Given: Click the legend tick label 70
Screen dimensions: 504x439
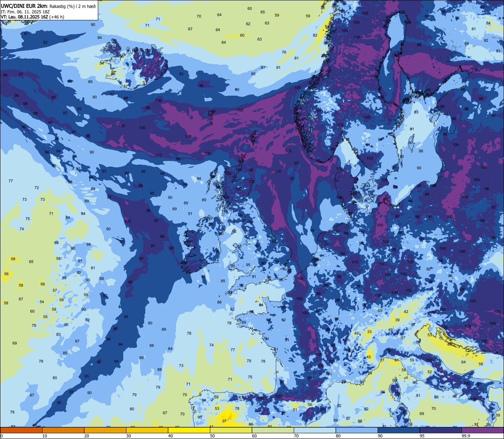Looking at the screenshot, I should tap(296, 436).
